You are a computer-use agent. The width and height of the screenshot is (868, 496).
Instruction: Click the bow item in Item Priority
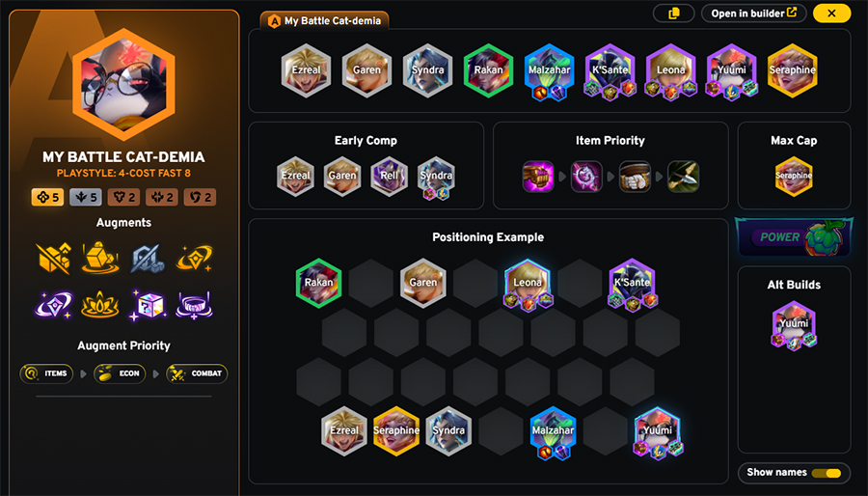[683, 177]
